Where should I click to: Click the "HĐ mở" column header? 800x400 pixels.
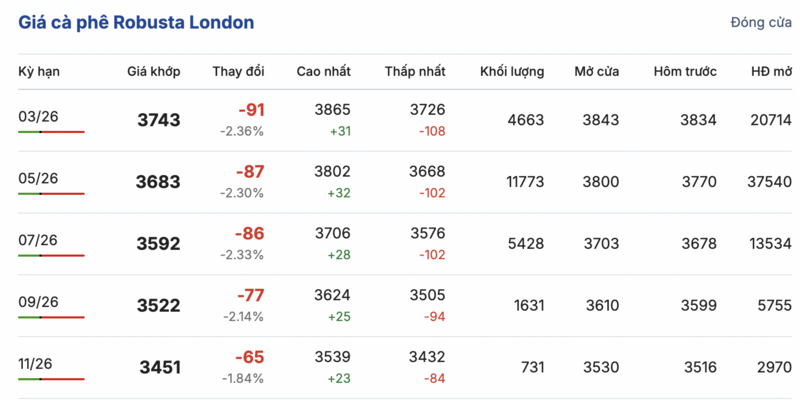[x=771, y=71]
